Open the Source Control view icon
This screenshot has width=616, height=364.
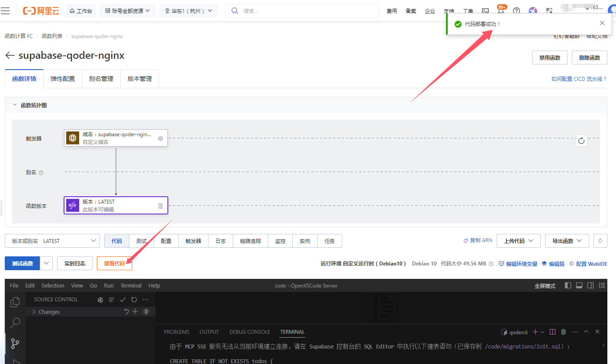(x=15, y=343)
